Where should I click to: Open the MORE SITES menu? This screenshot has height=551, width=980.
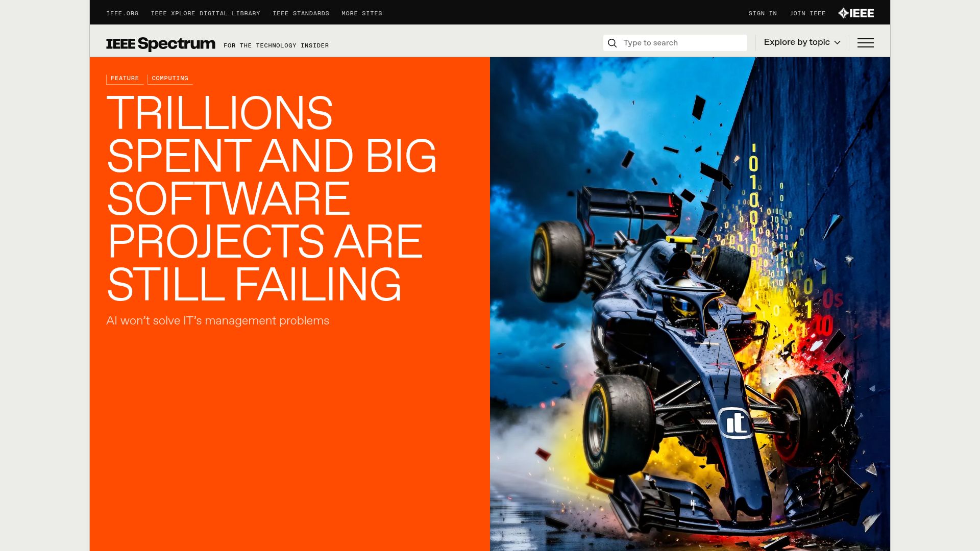[x=362, y=13]
